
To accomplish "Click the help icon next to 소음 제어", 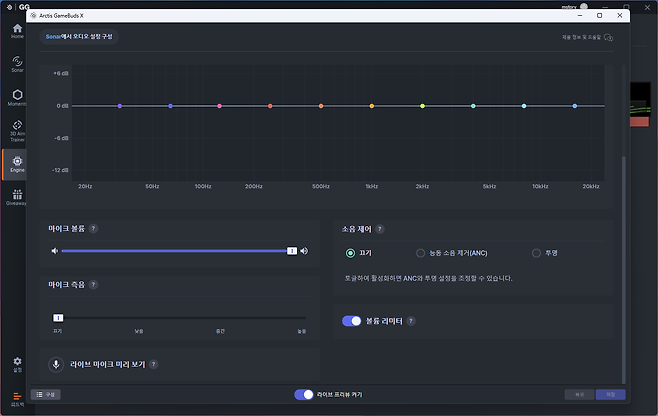I will 379,229.
